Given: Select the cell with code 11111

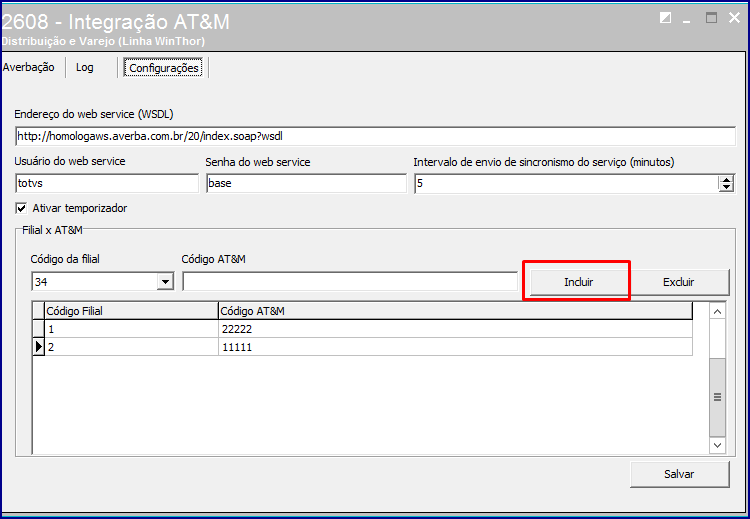Looking at the screenshot, I should click(455, 347).
